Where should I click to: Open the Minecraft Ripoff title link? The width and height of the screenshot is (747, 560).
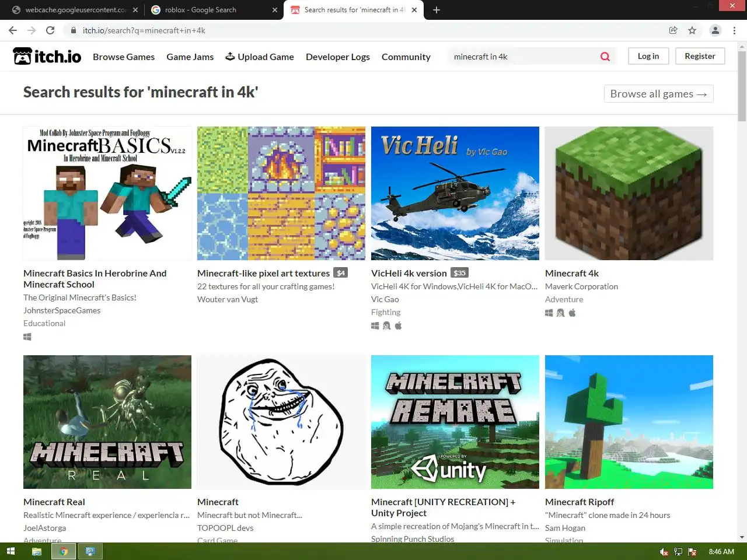580,502
